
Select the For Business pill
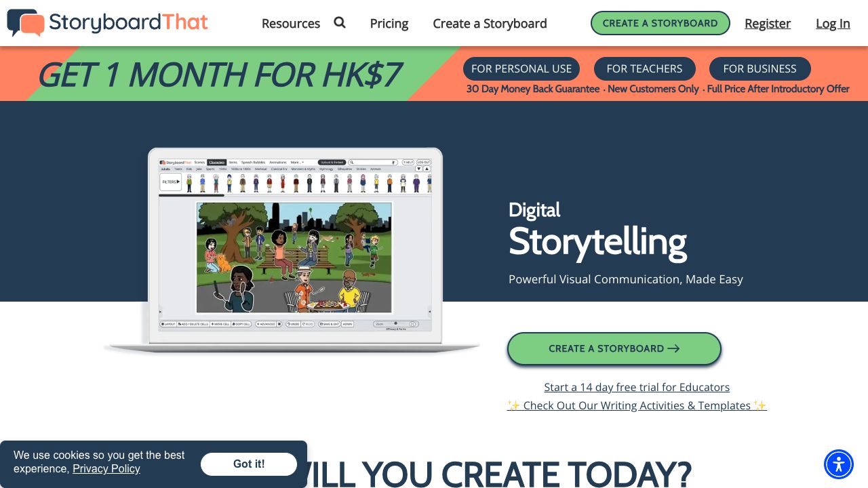(x=760, y=68)
